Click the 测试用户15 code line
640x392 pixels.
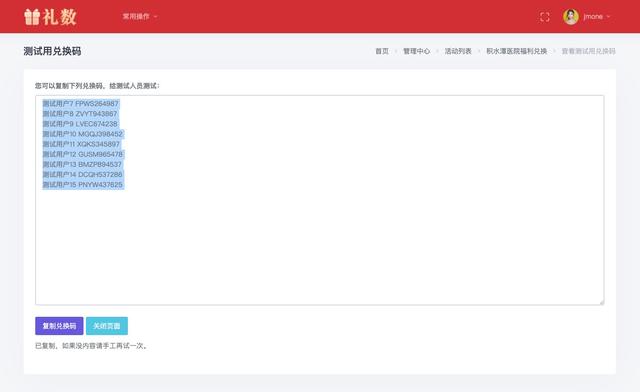(x=82, y=185)
